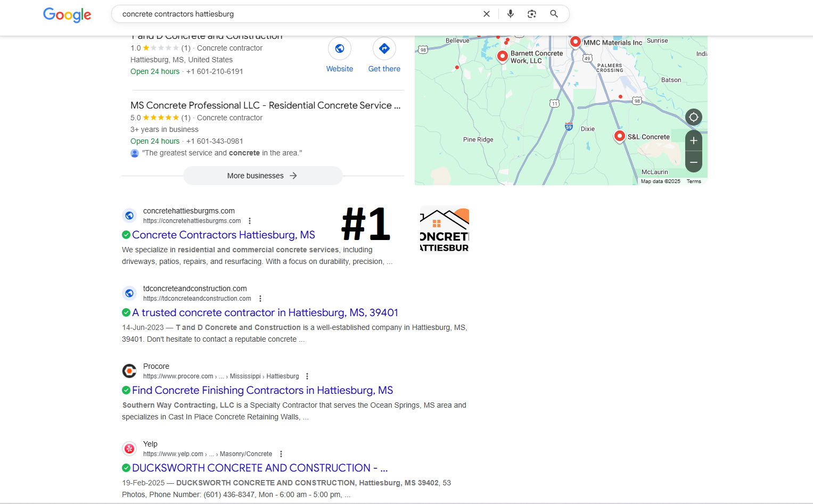This screenshot has height=504, width=813.
Task: Open map Terms link
Action: [x=694, y=181]
